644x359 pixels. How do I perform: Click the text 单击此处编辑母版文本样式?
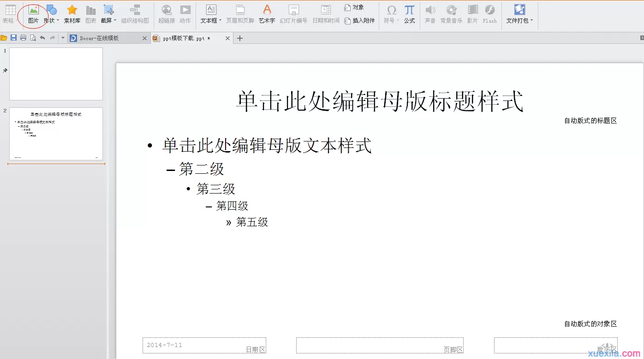267,146
